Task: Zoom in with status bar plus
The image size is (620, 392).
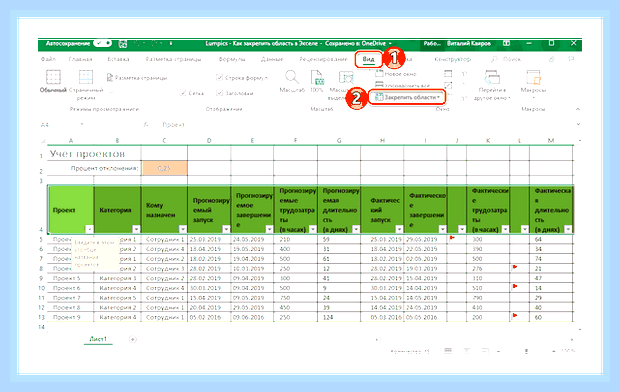Action: (x=554, y=351)
